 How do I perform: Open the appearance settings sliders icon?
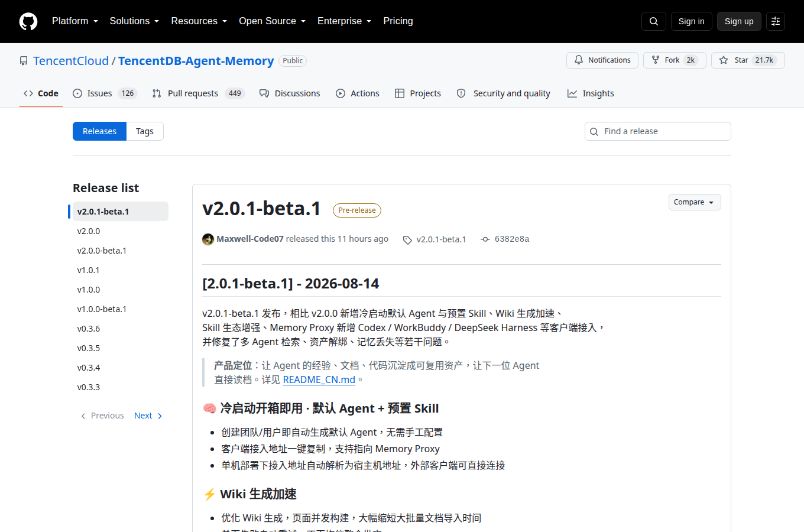[776, 21]
